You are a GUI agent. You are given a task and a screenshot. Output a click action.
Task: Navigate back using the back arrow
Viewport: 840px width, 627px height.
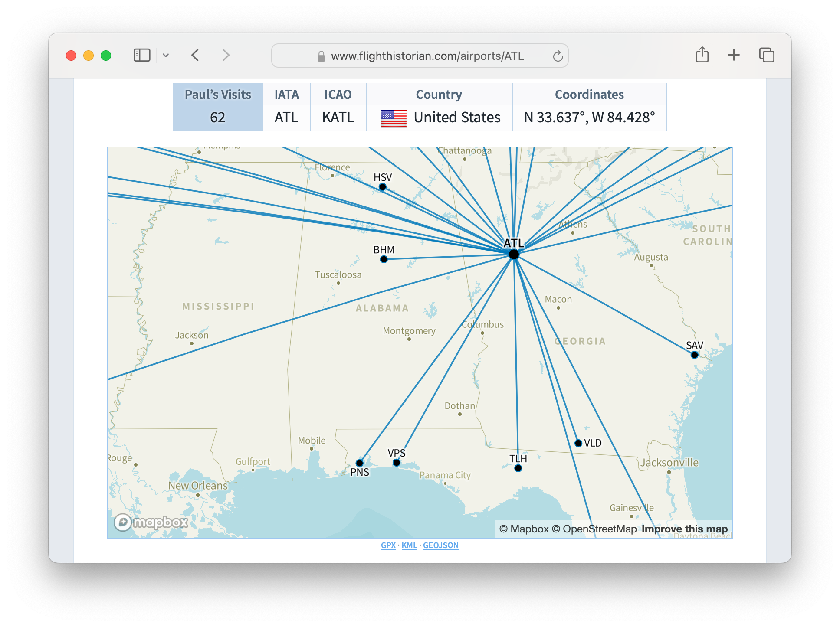click(x=195, y=55)
